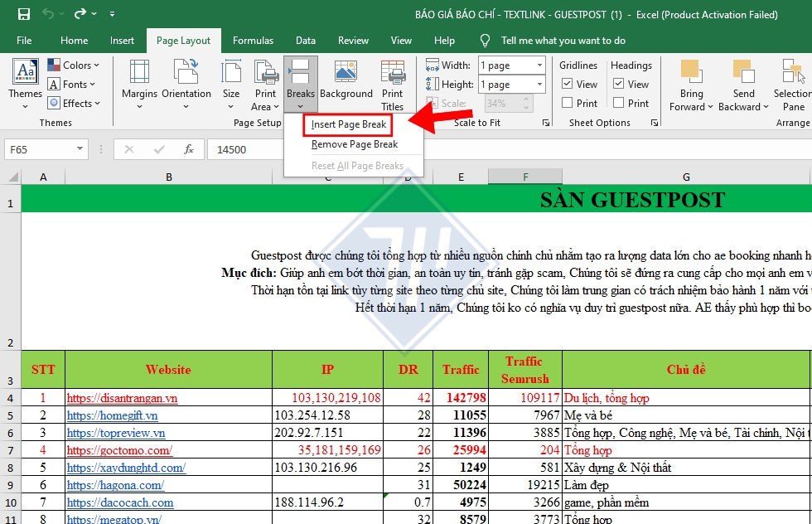
Task: Enable Print under Gridlines
Action: [x=568, y=103]
